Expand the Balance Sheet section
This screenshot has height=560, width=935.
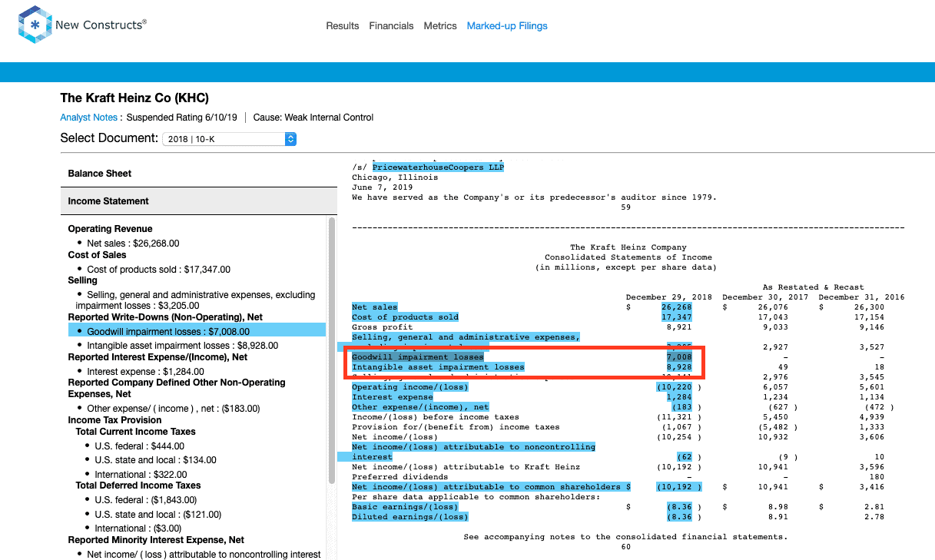pyautogui.click(x=198, y=174)
